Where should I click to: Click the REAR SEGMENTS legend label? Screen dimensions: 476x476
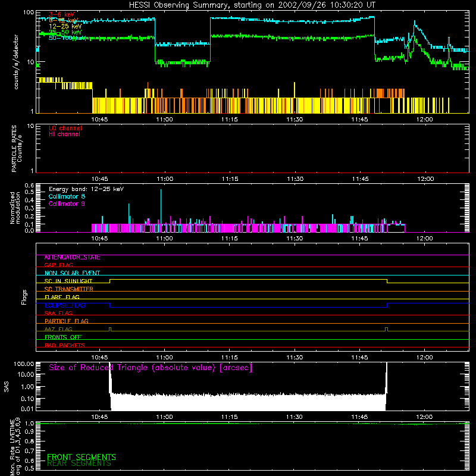tap(79, 464)
